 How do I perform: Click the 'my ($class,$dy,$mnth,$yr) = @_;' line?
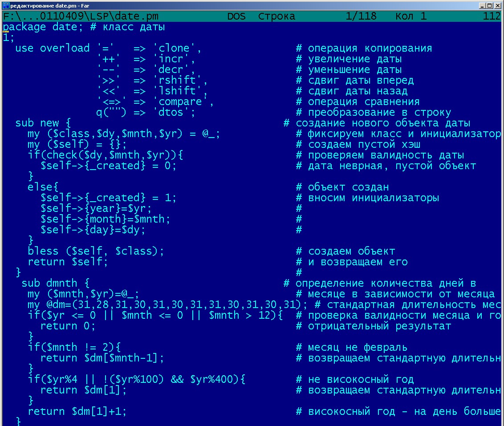point(124,134)
